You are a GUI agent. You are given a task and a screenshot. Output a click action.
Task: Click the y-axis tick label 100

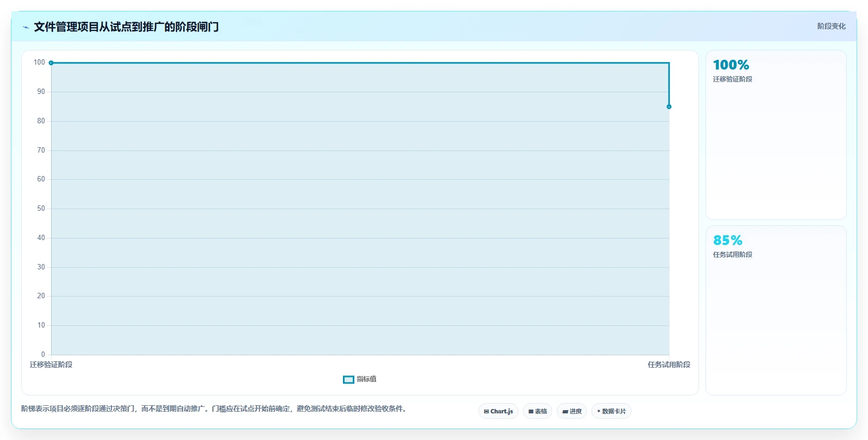[x=39, y=62]
